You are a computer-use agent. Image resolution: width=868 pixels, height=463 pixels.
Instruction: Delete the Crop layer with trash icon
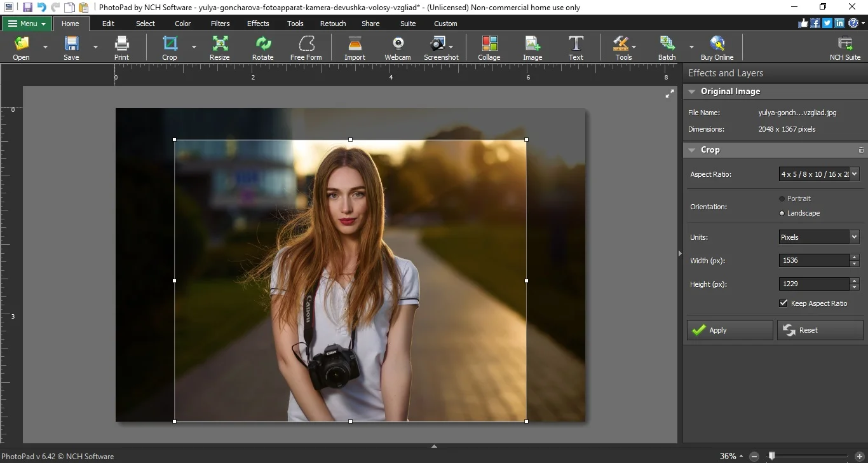pyautogui.click(x=861, y=150)
